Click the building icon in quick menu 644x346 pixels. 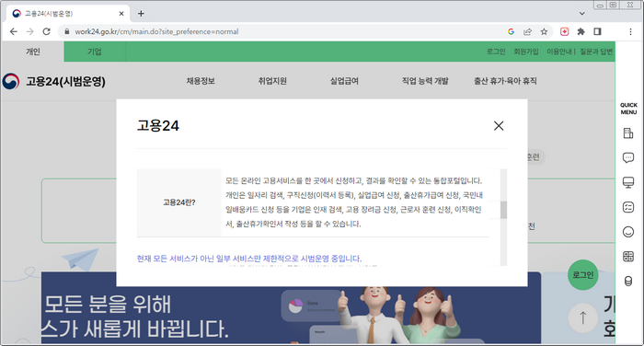tap(628, 133)
